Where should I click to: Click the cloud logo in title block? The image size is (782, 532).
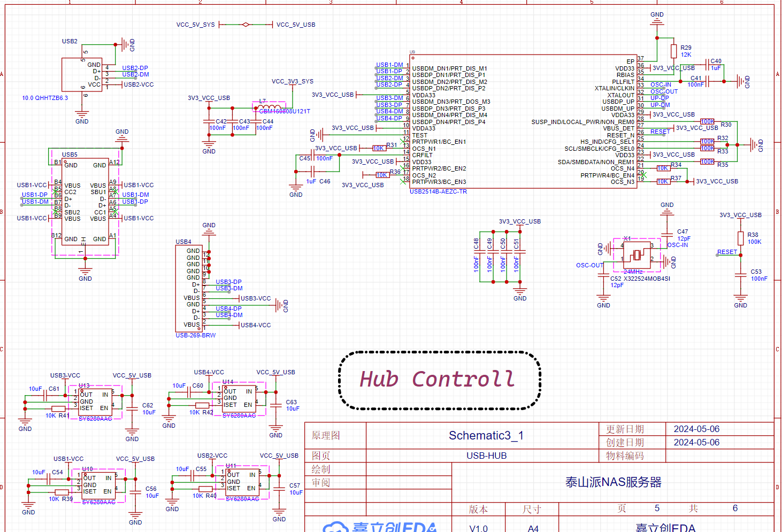click(336, 527)
